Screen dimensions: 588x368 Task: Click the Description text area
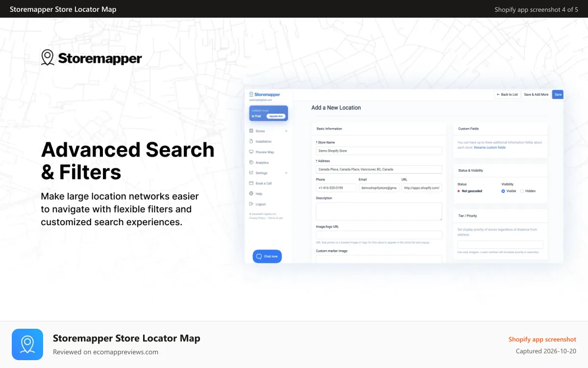coord(379,211)
